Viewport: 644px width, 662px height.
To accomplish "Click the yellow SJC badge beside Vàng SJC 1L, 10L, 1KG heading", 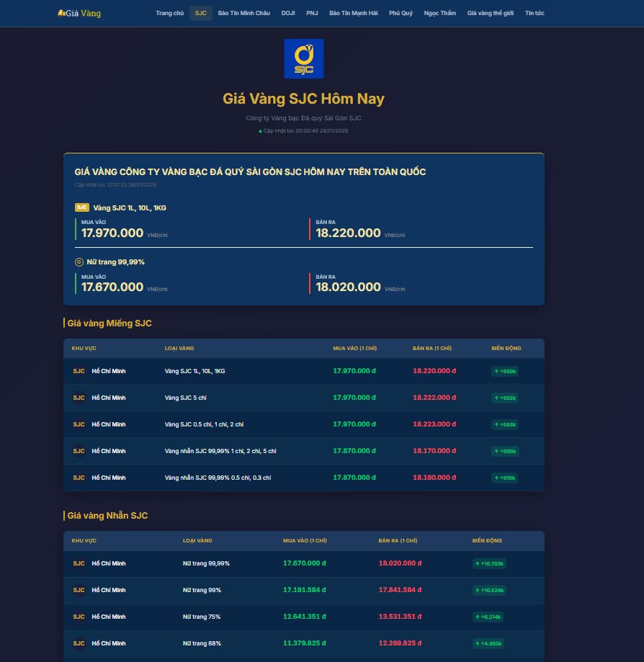I will (82, 207).
